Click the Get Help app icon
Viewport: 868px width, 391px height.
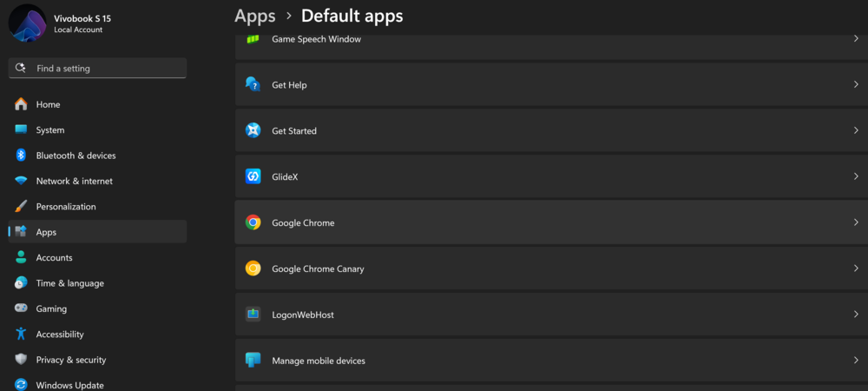[x=253, y=85]
